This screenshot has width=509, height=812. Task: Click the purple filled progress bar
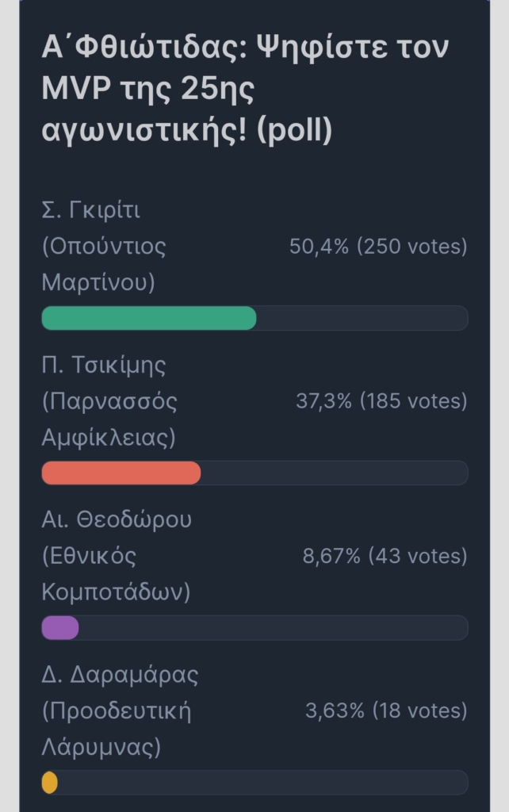[60, 628]
